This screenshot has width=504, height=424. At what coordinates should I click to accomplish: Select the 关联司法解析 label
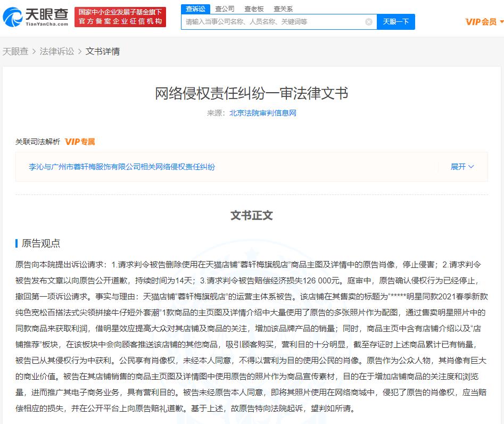[38, 142]
